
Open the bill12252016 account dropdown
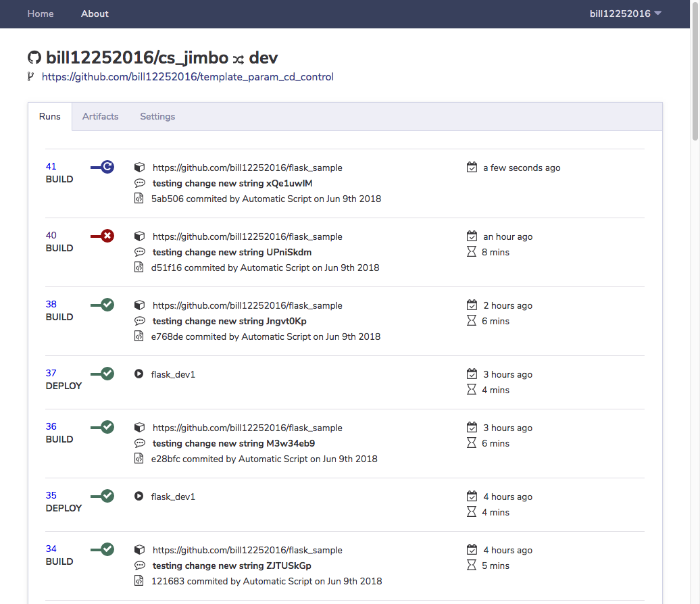[x=625, y=14]
